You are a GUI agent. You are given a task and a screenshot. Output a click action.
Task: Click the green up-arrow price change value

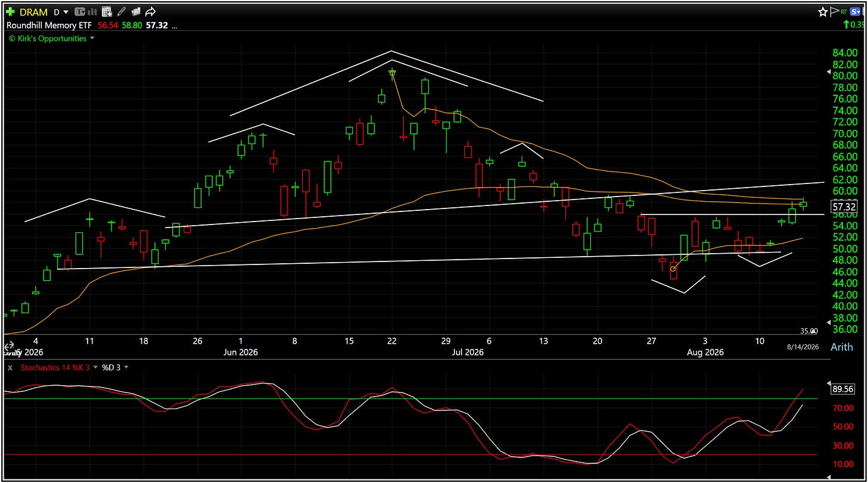(x=853, y=24)
